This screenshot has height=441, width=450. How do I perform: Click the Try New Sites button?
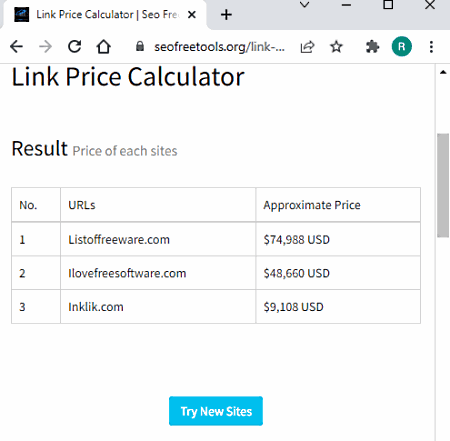click(x=216, y=411)
